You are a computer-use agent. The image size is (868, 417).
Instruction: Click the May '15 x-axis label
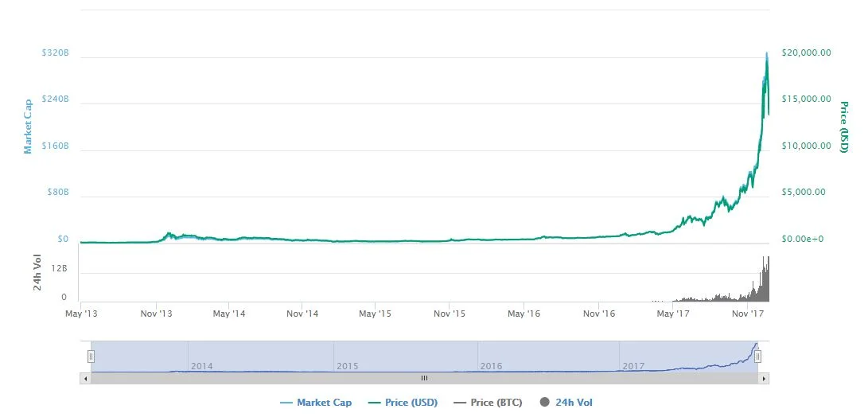(x=376, y=314)
